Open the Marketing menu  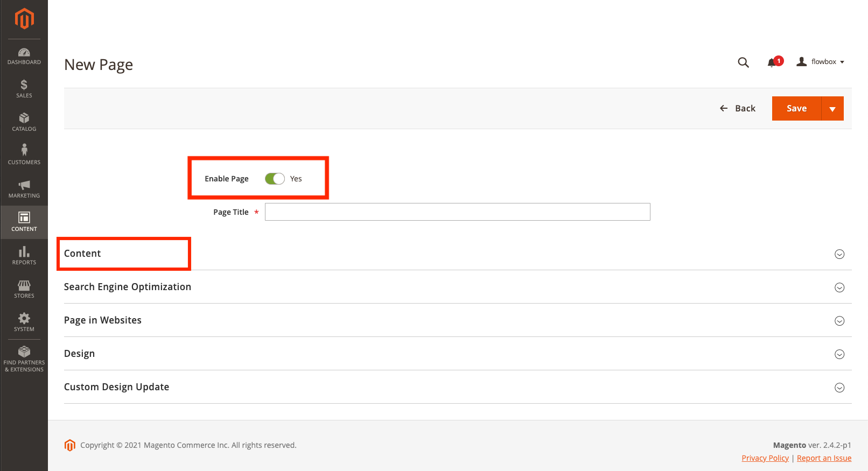pos(24,188)
